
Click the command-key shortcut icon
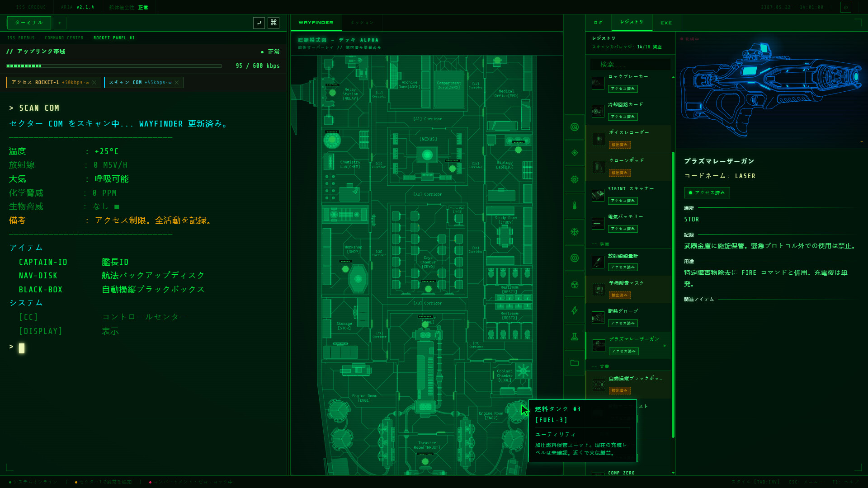click(274, 23)
